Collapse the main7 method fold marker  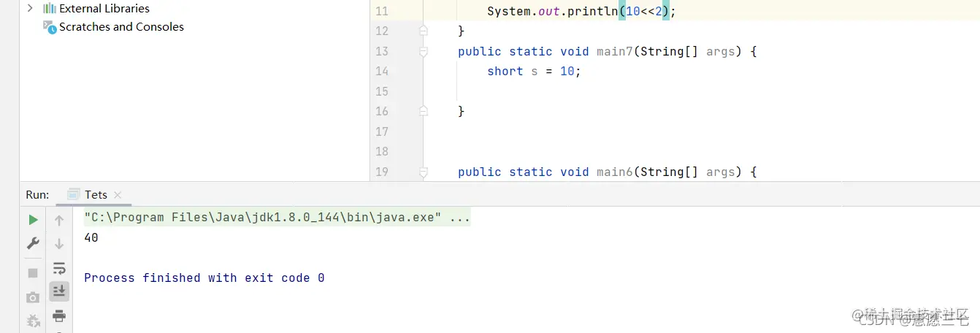click(423, 51)
